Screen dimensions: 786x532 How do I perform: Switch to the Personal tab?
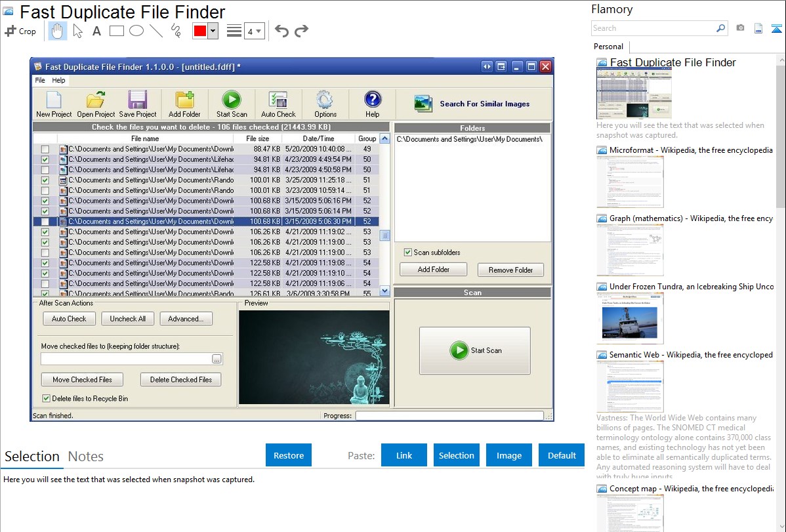click(609, 47)
